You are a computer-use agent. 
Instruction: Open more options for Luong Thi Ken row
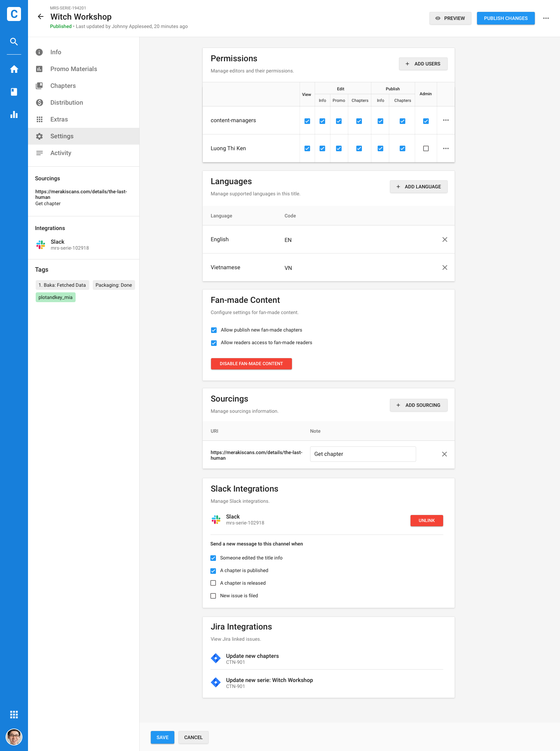click(446, 148)
